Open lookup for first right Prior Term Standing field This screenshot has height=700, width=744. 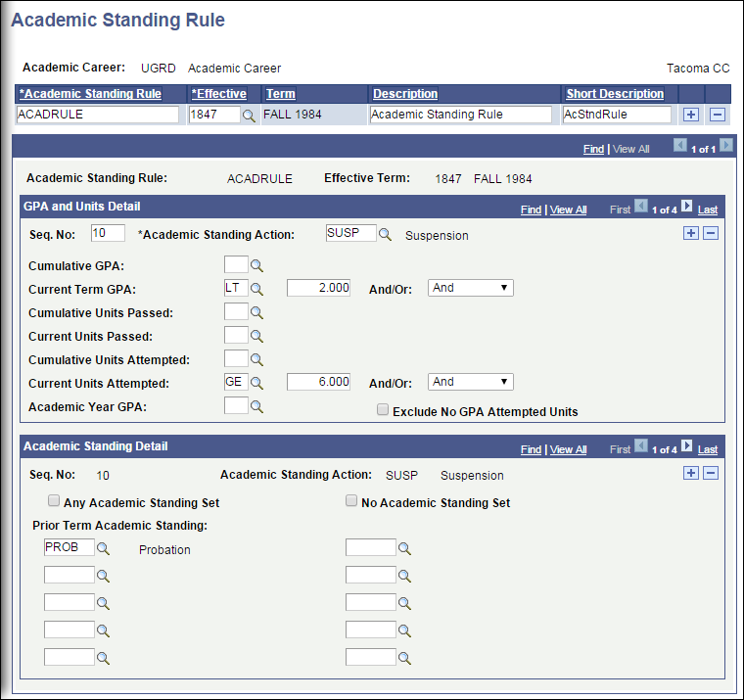pos(404,548)
